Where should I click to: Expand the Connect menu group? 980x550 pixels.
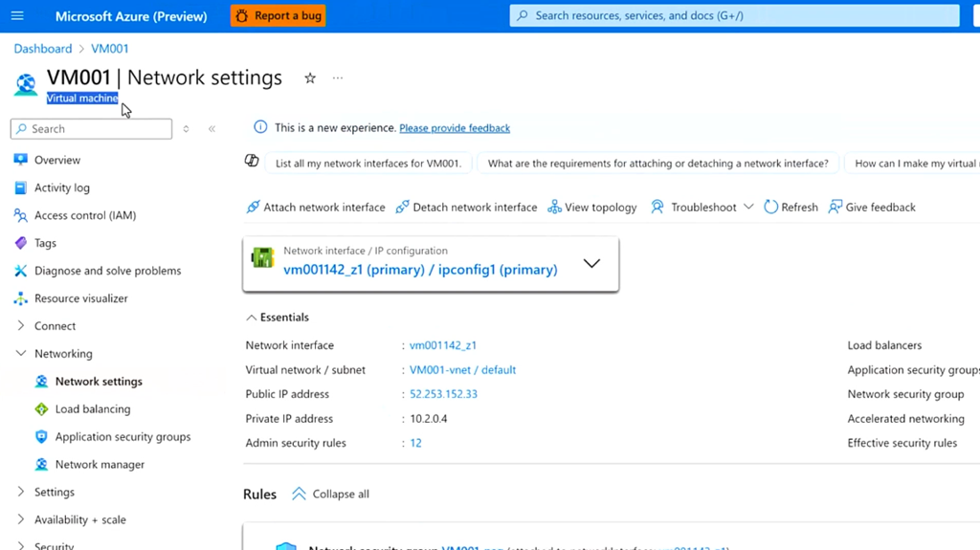click(x=21, y=326)
